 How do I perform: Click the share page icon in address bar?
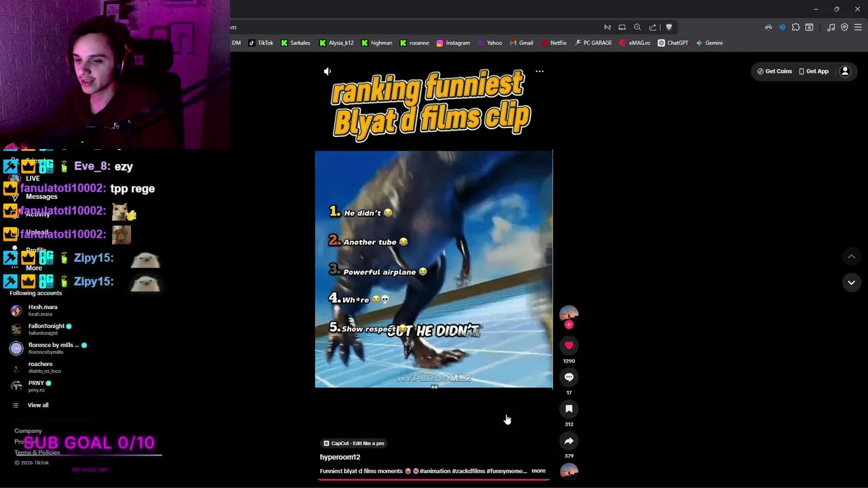[x=652, y=27]
